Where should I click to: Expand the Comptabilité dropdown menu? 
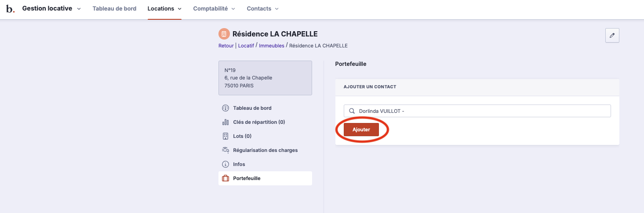click(214, 9)
